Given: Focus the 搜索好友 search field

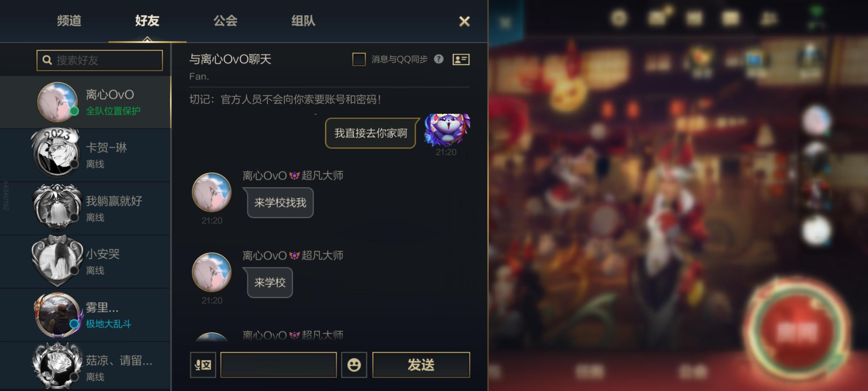Looking at the screenshot, I should point(99,60).
